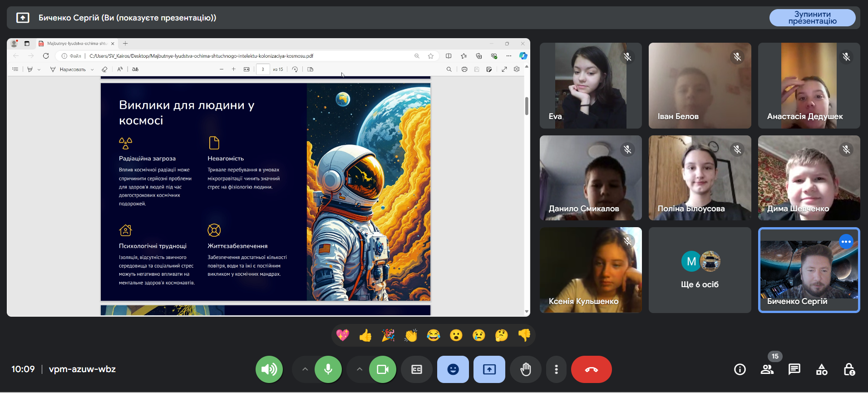Mute the microphone
This screenshot has height=393, width=868.
click(328, 369)
